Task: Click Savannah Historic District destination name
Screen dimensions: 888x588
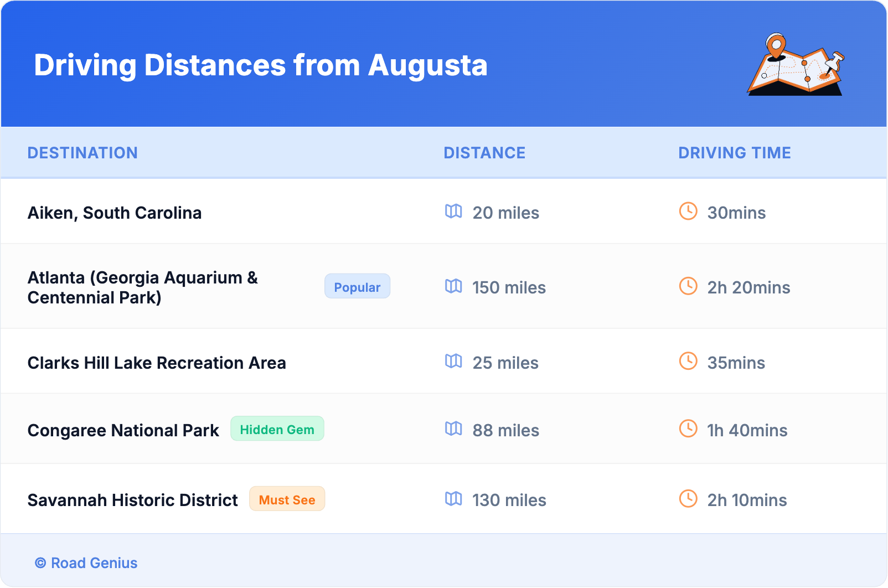Action: [132, 501]
